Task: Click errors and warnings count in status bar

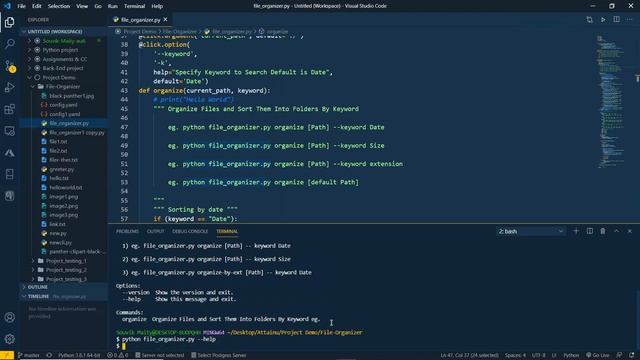Action: coord(118,355)
